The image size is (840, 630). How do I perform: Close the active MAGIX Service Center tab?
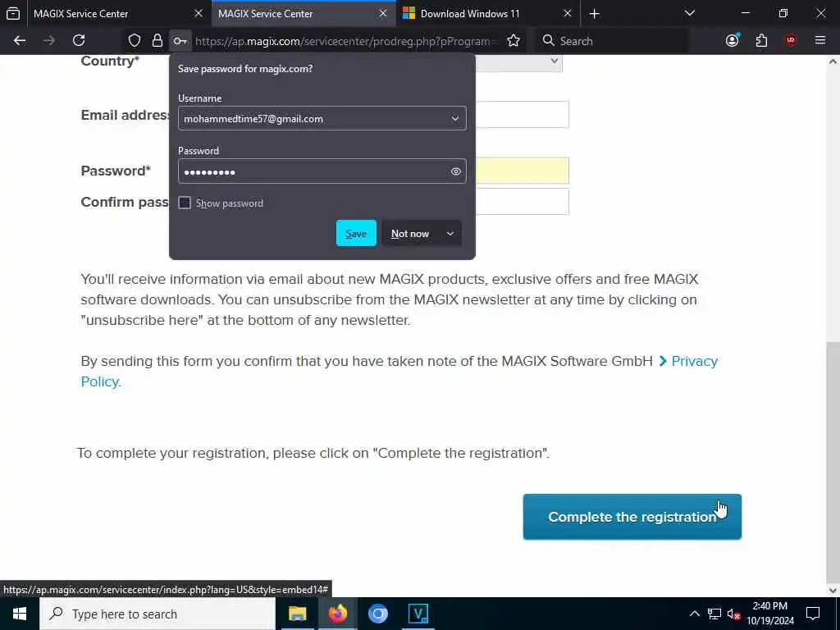[x=383, y=13]
